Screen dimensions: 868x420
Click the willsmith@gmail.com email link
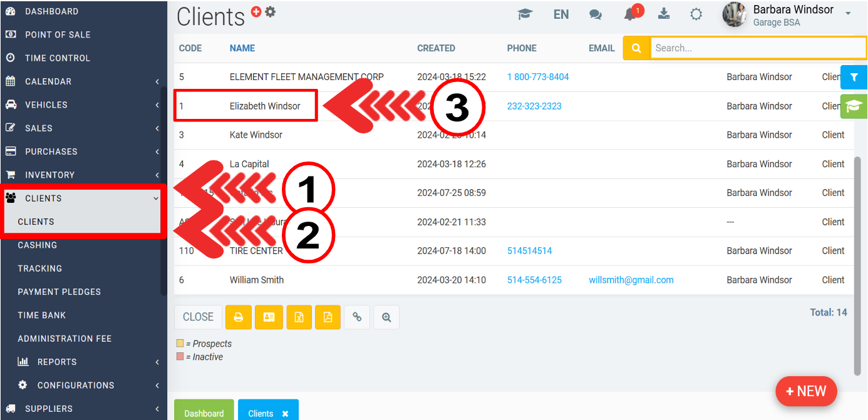coord(631,280)
